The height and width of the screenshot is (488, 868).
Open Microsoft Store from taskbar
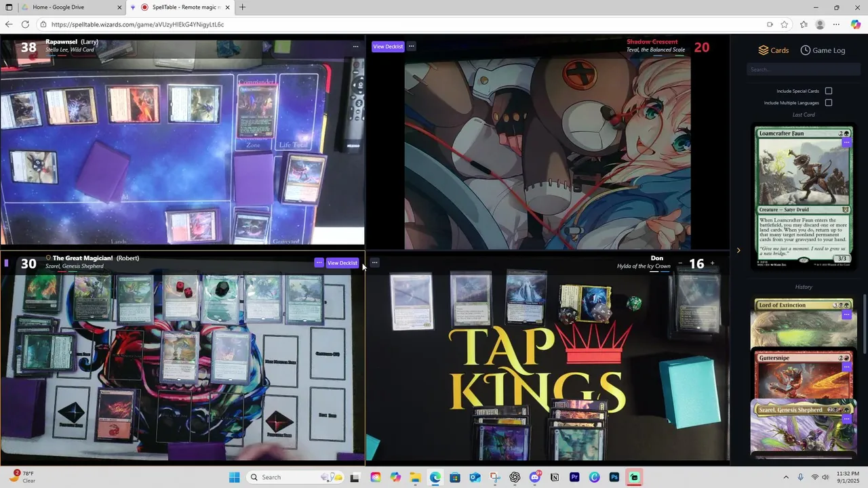455,477
